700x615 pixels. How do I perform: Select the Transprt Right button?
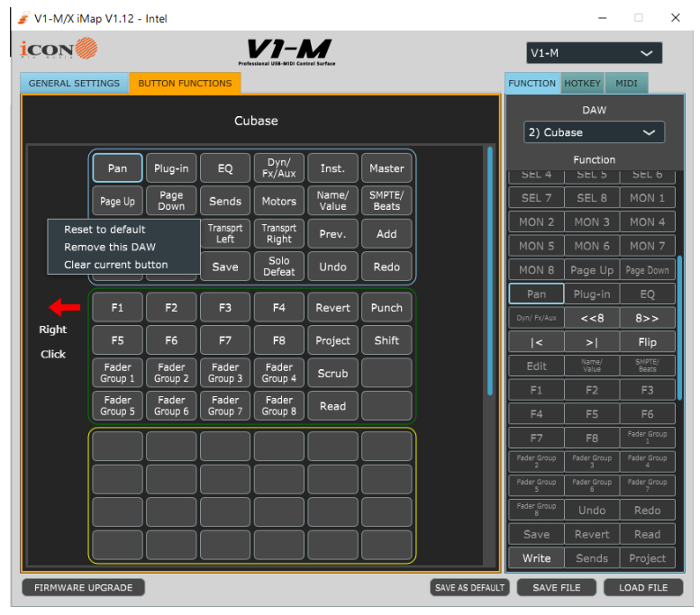click(x=279, y=234)
